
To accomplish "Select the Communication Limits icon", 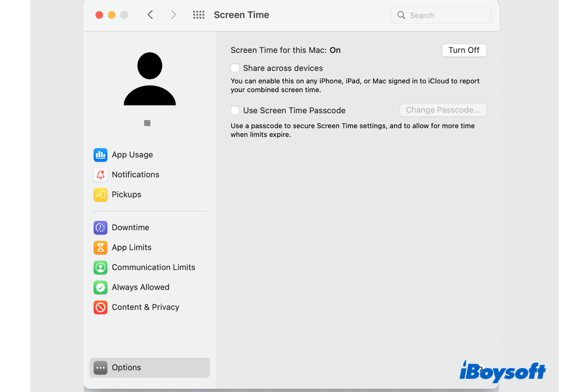I will 100,267.
